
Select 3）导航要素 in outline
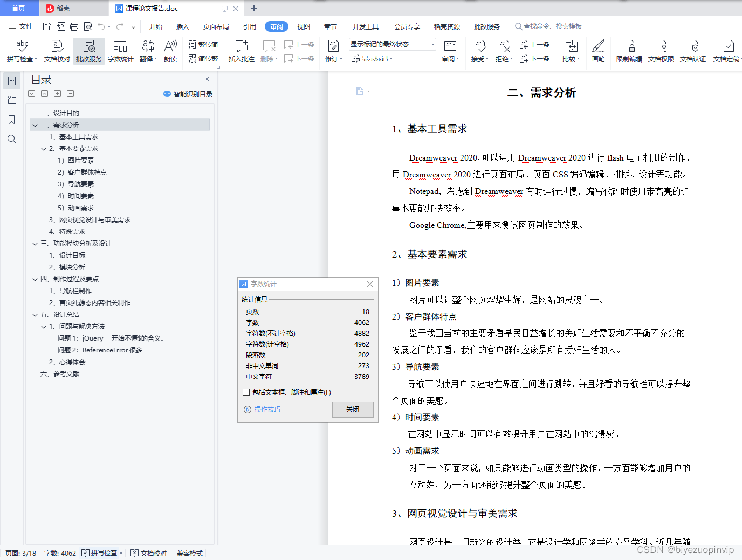pos(76,184)
